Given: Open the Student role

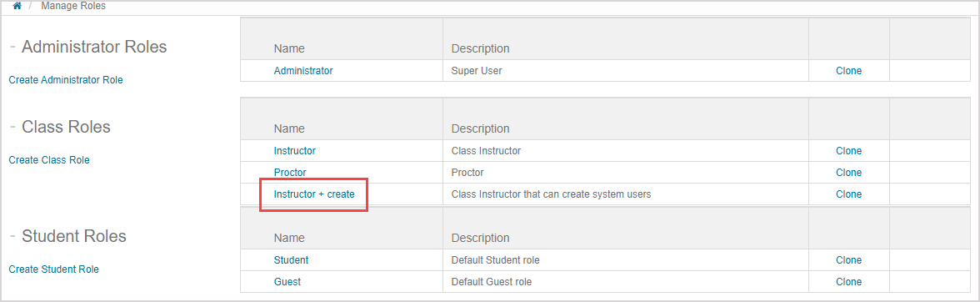Looking at the screenshot, I should click(x=292, y=260).
